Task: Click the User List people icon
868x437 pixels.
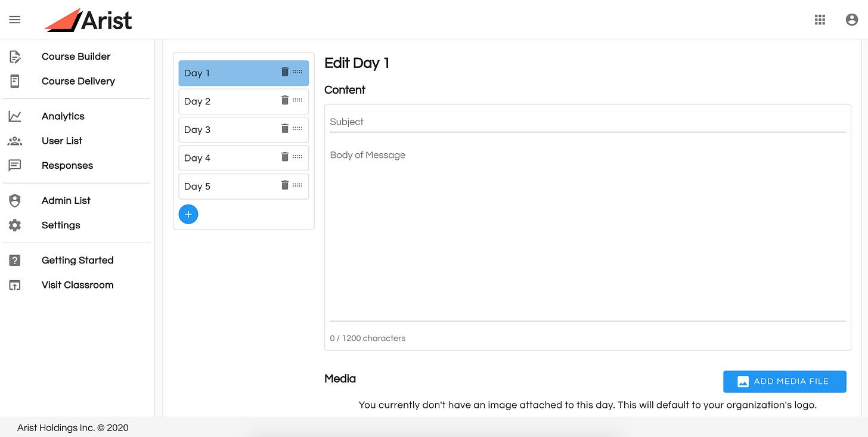Action: pos(15,141)
